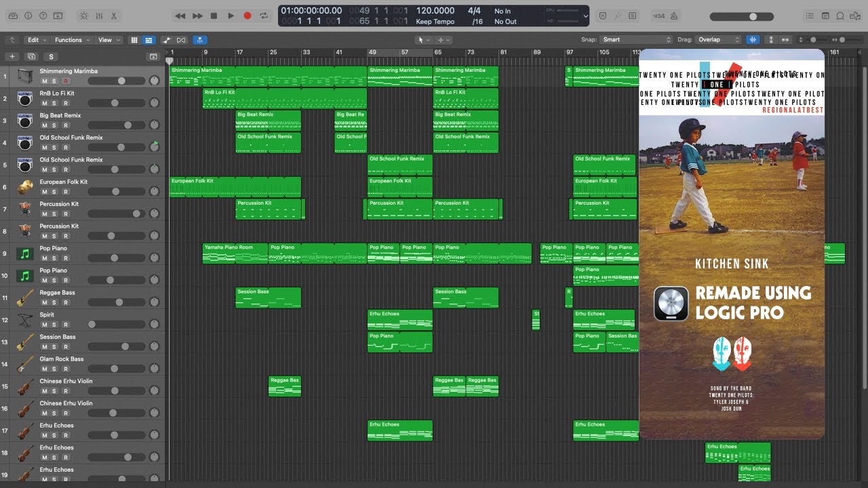Image resolution: width=868 pixels, height=488 pixels.
Task: Toggle the count-in 1234 icon
Action: 658,16
